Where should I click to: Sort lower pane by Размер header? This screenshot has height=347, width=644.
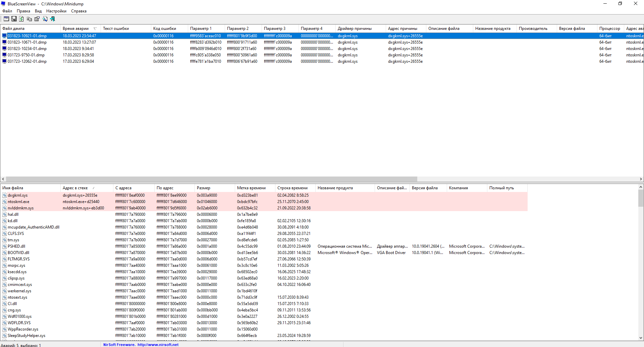click(x=215, y=188)
